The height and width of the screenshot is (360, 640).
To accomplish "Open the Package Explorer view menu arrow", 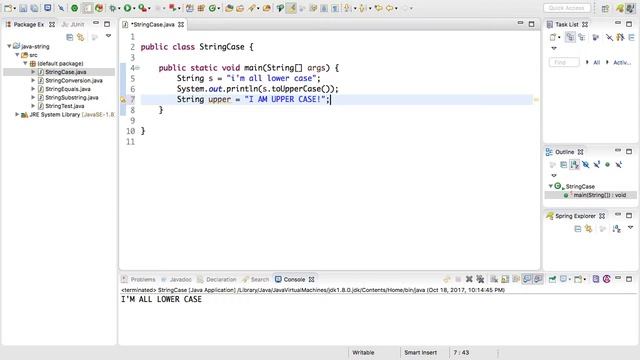I will point(109,36).
